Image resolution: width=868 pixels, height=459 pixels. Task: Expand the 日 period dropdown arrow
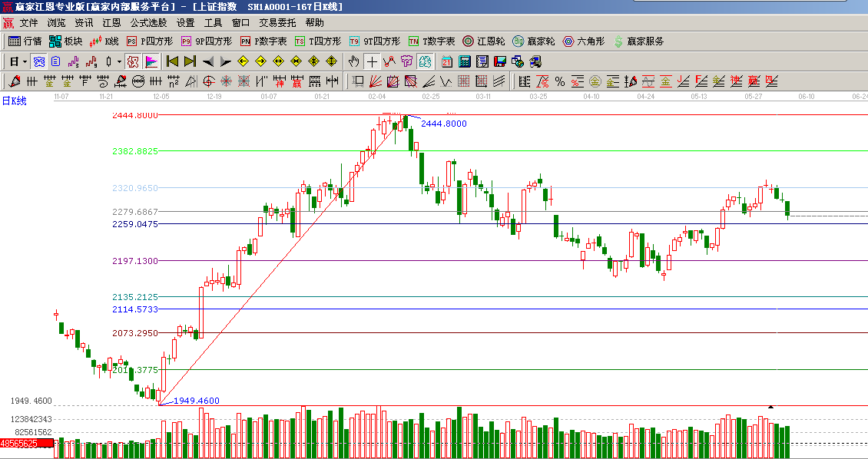[x=25, y=61]
